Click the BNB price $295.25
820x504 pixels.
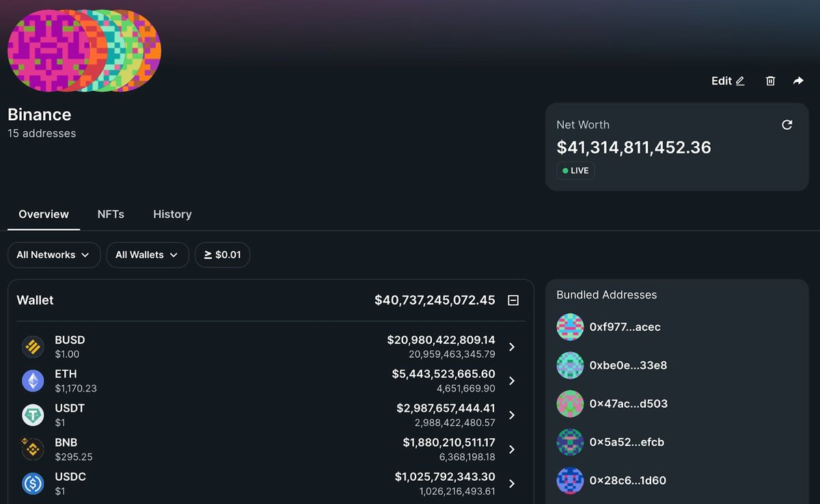[x=73, y=457]
